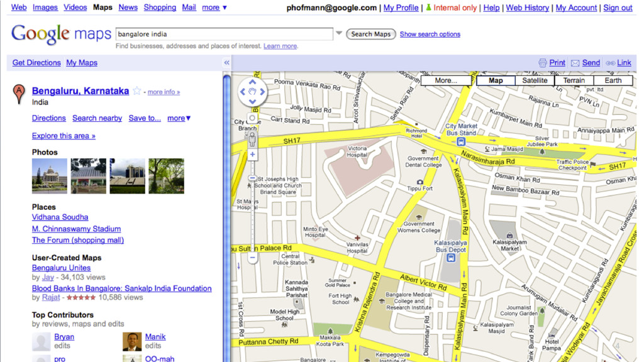
Task: Open the search box dropdown arrow
Action: click(339, 33)
